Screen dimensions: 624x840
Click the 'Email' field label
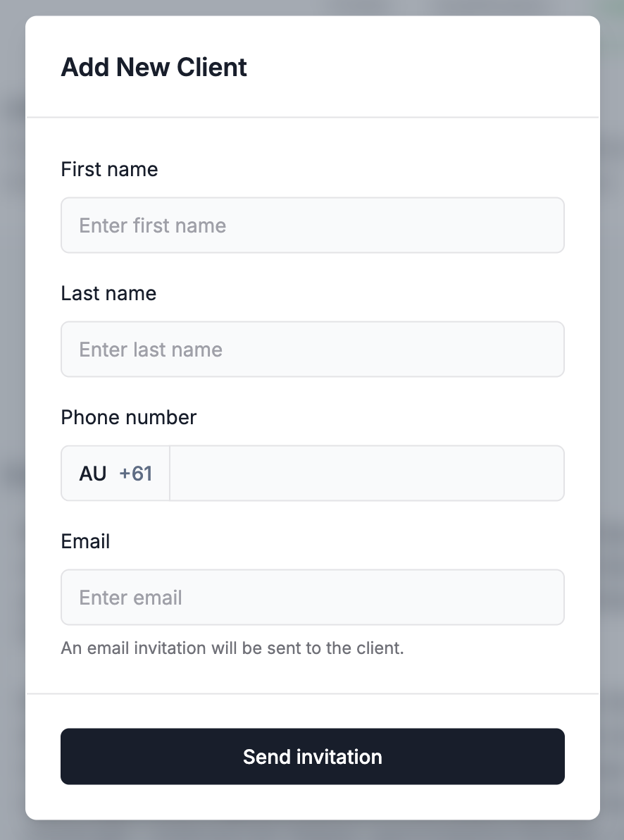tap(86, 542)
